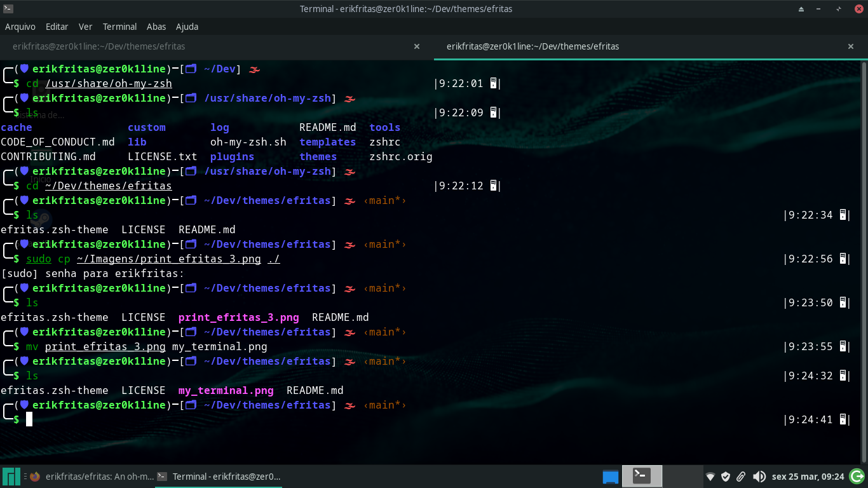Click the terminal vertical scrollbar
Image resolution: width=868 pixels, height=488 pixels.
click(x=864, y=254)
